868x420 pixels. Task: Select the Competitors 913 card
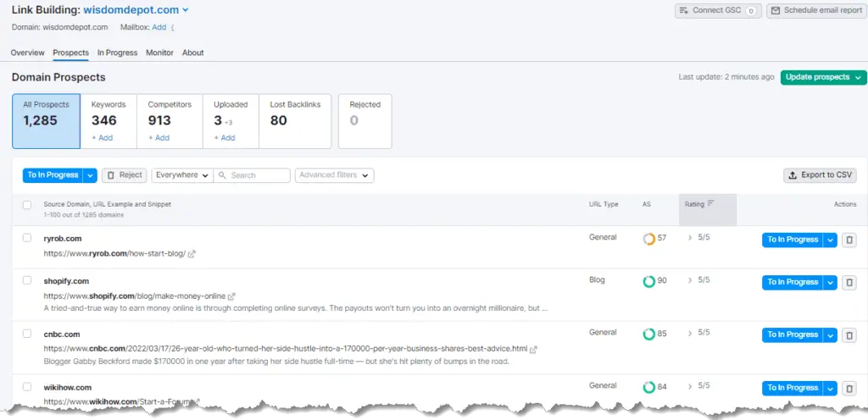(170, 121)
